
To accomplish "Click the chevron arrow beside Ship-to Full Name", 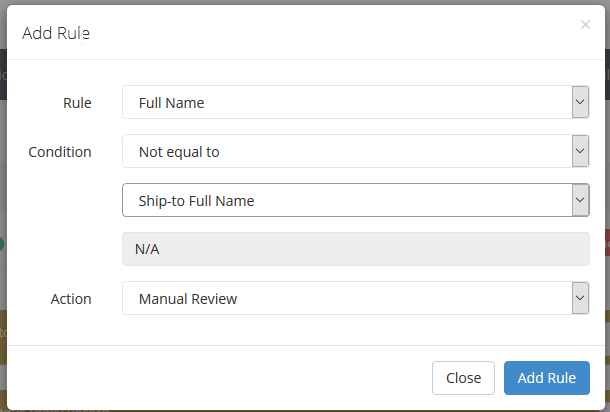I will point(580,200).
